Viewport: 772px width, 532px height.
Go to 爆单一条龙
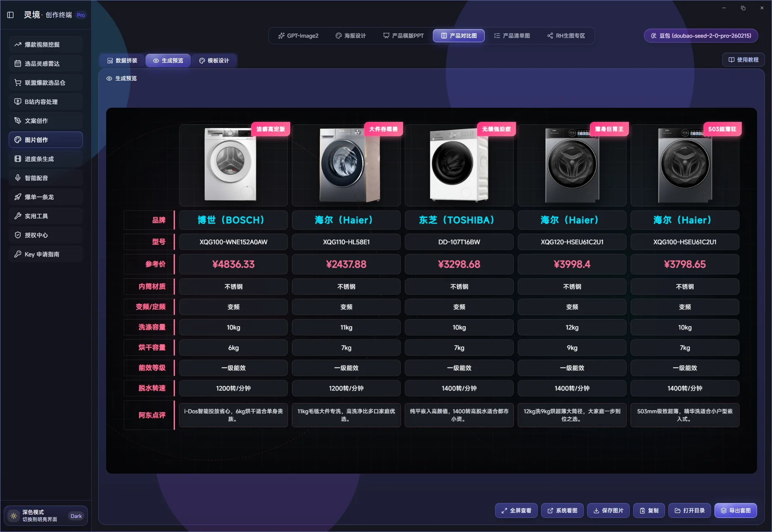(x=46, y=197)
